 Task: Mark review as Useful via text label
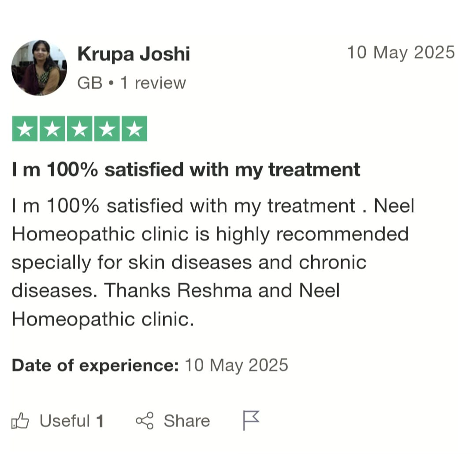pos(65,421)
